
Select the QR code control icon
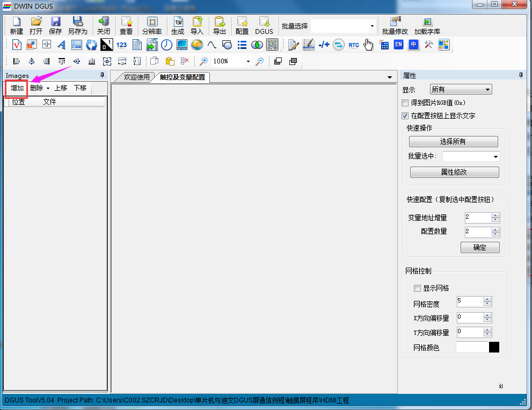click(x=272, y=45)
